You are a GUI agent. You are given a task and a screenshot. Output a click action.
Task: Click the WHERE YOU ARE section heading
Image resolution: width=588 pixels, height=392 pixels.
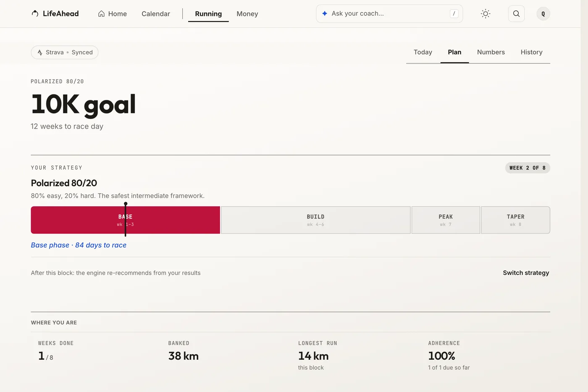coord(54,323)
